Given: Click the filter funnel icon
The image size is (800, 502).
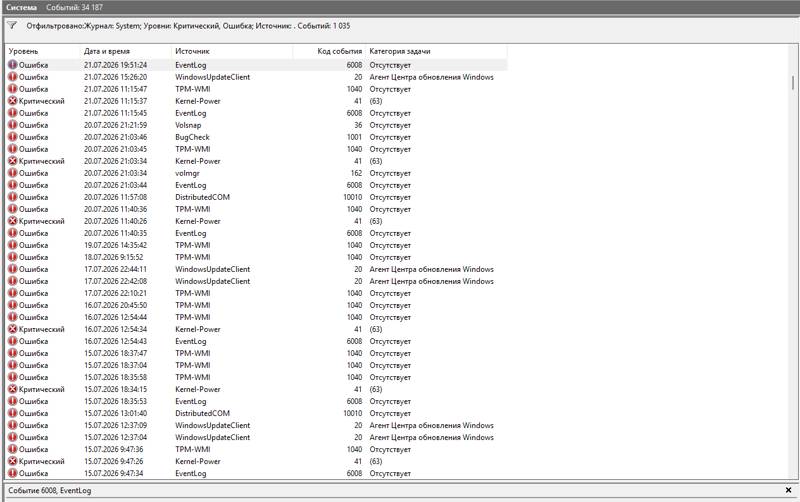Looking at the screenshot, I should click(12, 26).
